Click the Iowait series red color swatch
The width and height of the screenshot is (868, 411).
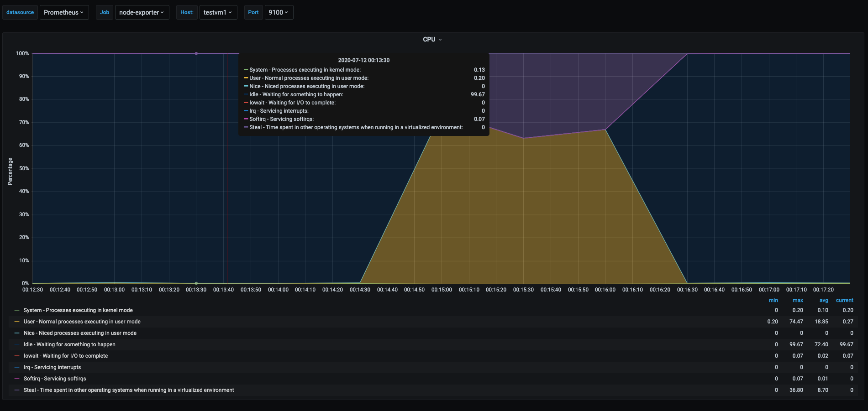click(17, 356)
